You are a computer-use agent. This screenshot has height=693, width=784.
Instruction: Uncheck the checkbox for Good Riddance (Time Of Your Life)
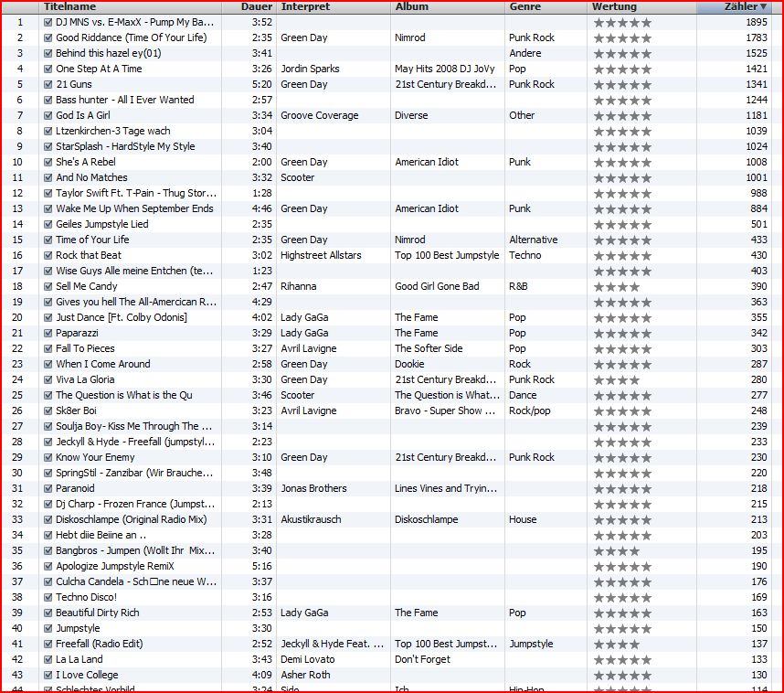pyautogui.click(x=48, y=37)
